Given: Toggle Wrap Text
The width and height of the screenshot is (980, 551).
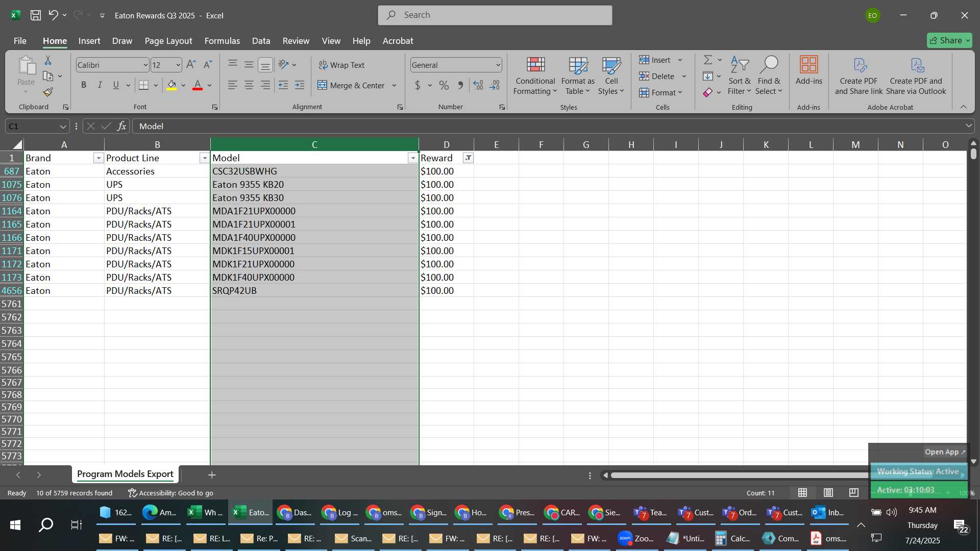Looking at the screenshot, I should [x=341, y=65].
